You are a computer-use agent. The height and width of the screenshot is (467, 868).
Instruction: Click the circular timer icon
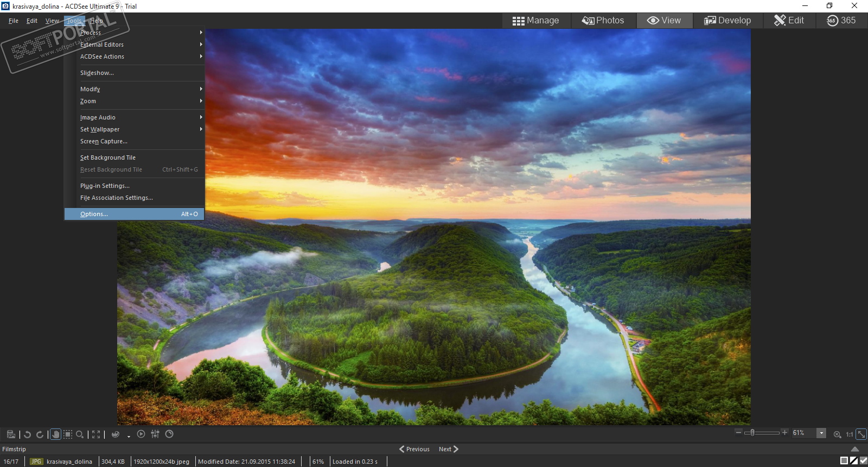point(169,434)
